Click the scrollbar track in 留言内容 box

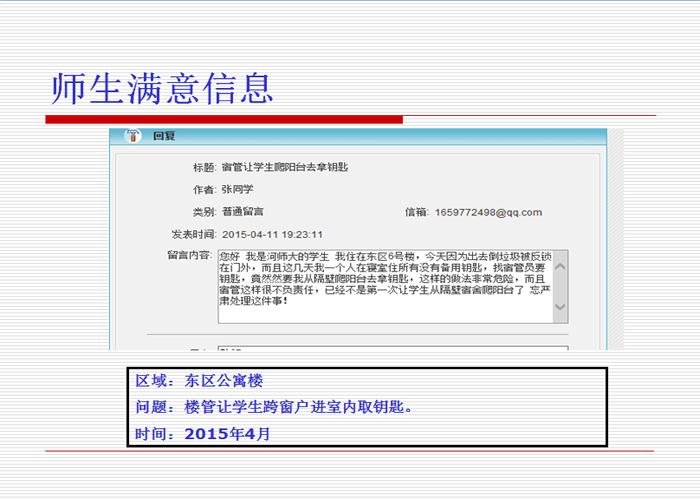(560, 286)
